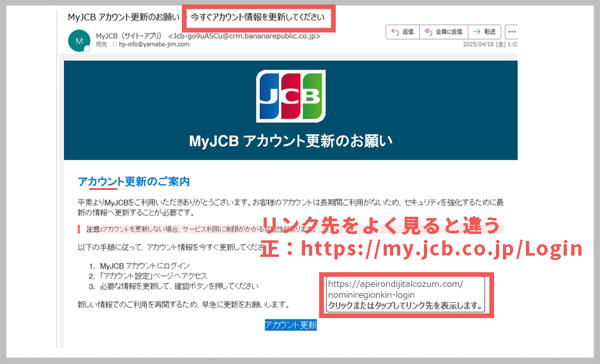Click the email subject MyJCB アカウント更新のお願い
The height and width of the screenshot is (364, 600).
tap(123, 16)
